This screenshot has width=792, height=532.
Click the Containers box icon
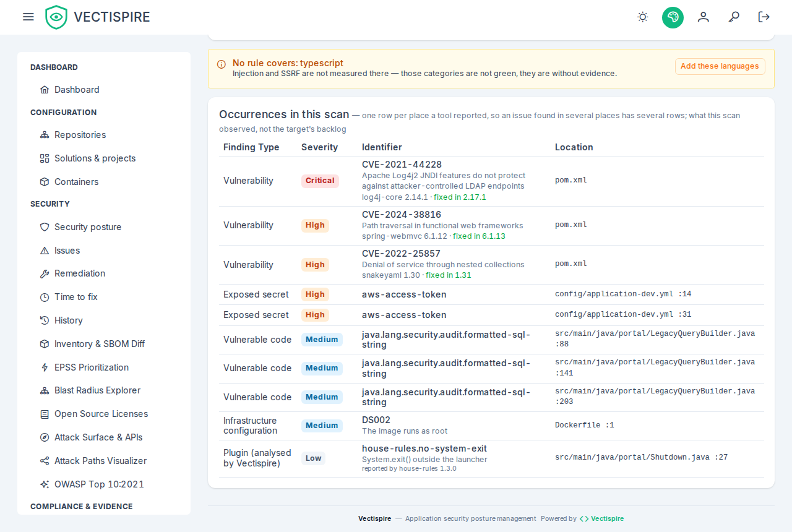point(45,182)
